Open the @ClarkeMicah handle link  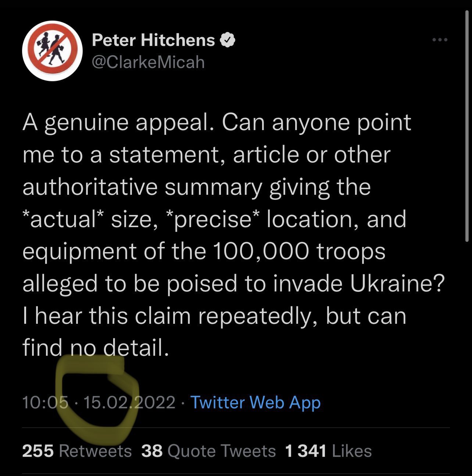148,62
